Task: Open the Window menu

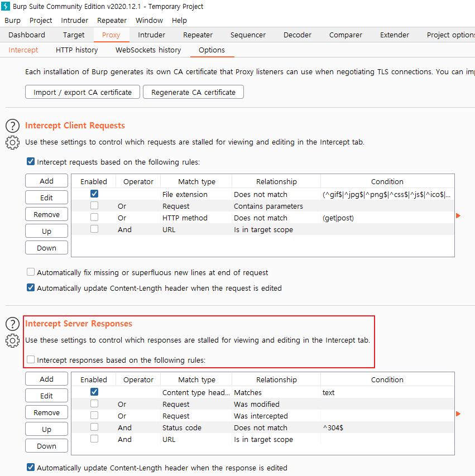Action: (x=149, y=20)
